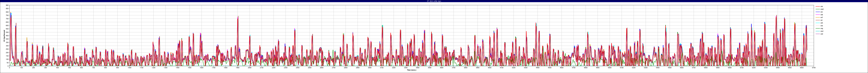Click the 5000 tick on the time axis

click(x=610, y=68)
